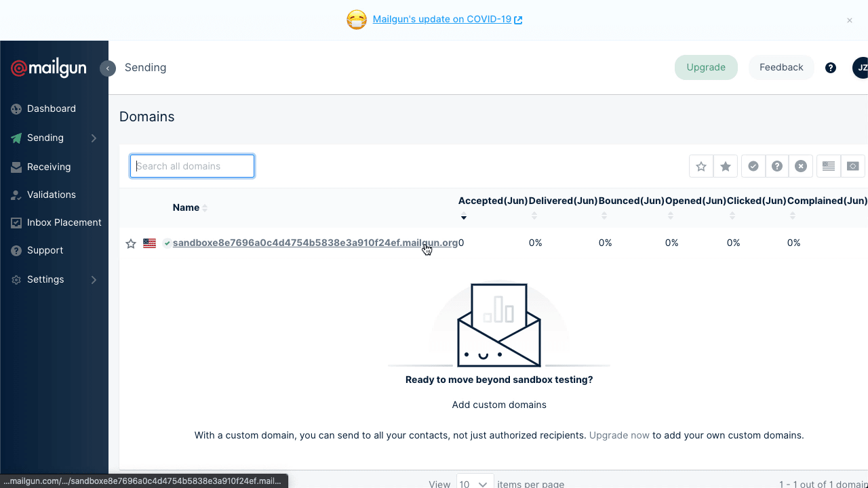Click the Receiving inbox icon
The height and width of the screenshot is (488, 868).
[16, 167]
